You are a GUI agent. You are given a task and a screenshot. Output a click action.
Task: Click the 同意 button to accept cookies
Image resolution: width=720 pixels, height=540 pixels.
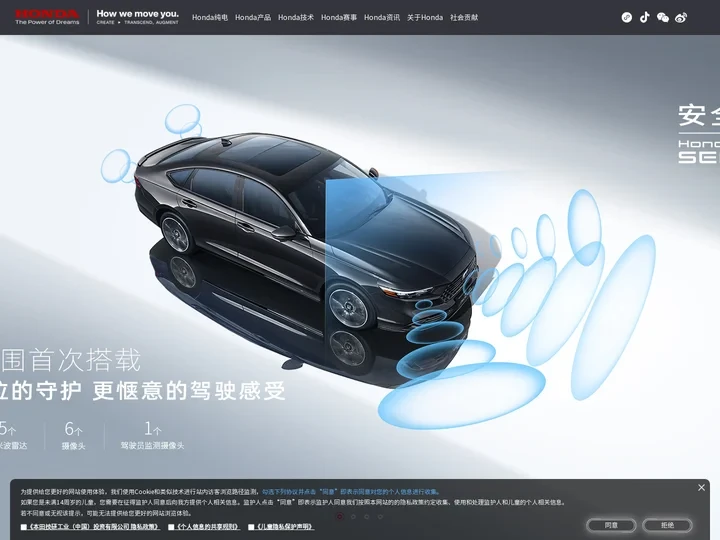click(611, 525)
